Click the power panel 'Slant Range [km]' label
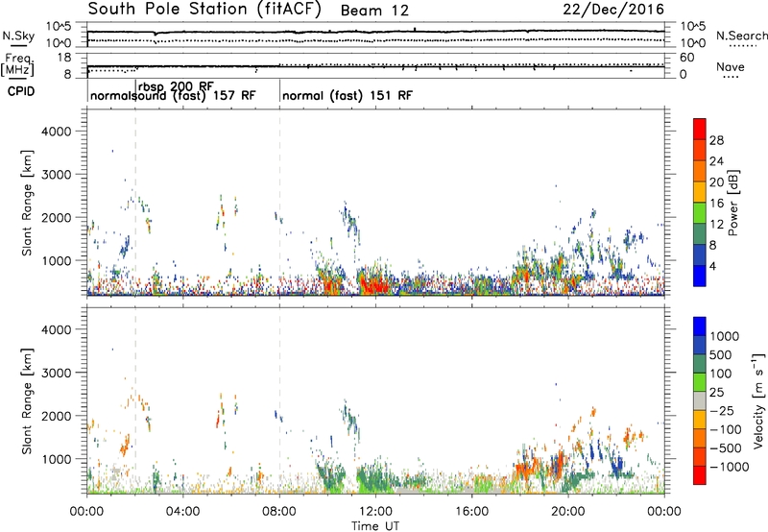Viewport: 768px width, 532px height. (x=27, y=203)
